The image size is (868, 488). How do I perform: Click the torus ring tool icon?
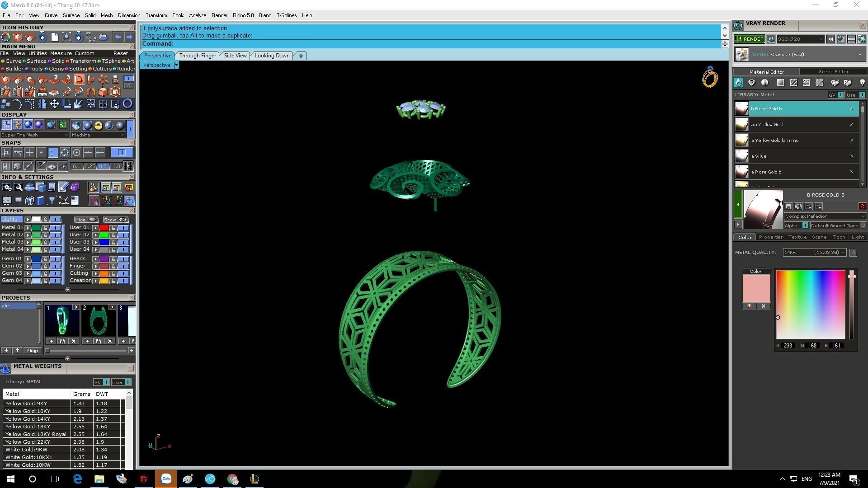coord(127,104)
